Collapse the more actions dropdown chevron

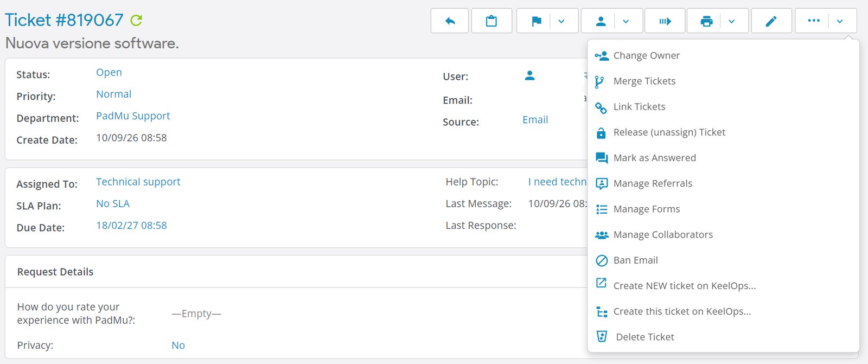[840, 21]
